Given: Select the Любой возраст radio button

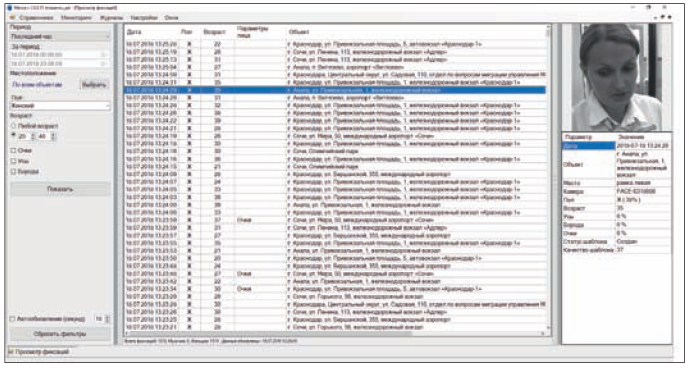Looking at the screenshot, I should coord(14,126).
